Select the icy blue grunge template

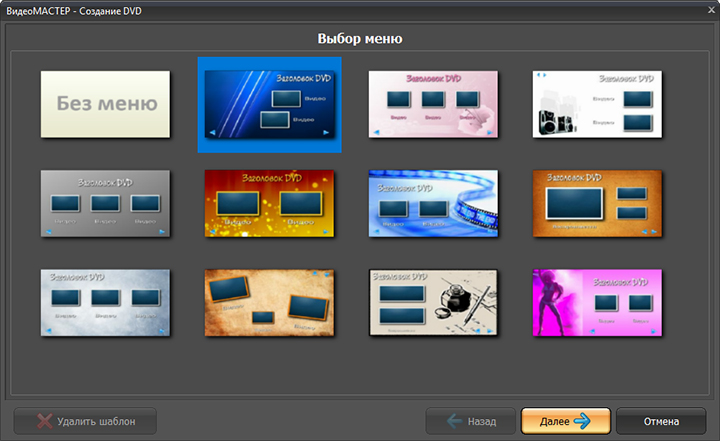(x=105, y=303)
